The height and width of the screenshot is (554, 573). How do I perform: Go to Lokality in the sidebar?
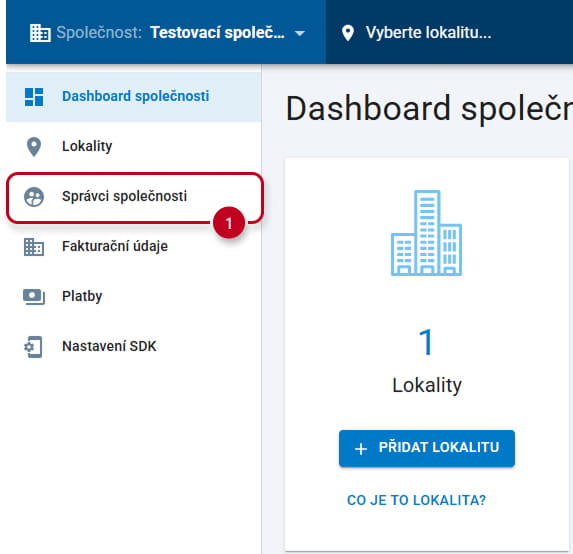coord(134,147)
